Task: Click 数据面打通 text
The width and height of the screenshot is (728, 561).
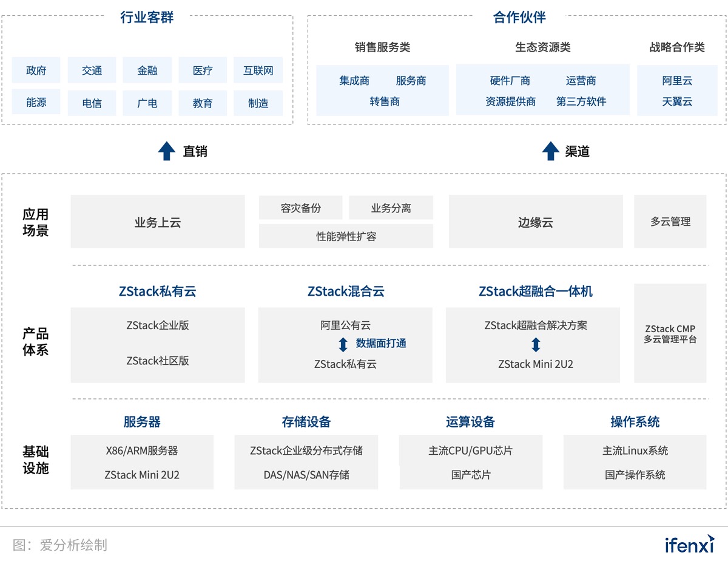Action: (x=381, y=344)
